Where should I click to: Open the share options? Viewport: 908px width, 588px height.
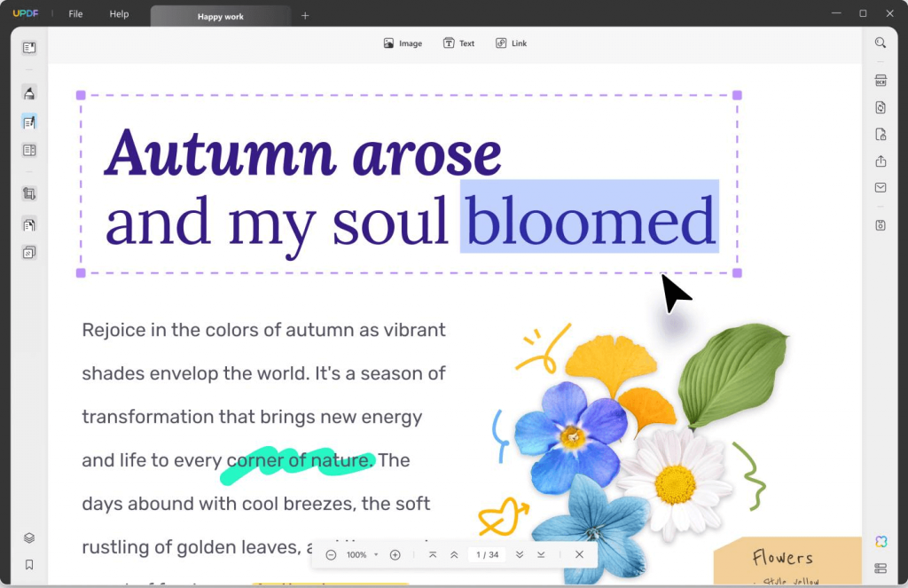[880, 161]
